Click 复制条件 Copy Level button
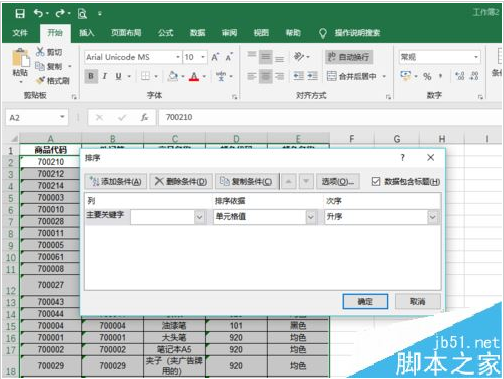This screenshot has width=504, height=379. tap(247, 182)
